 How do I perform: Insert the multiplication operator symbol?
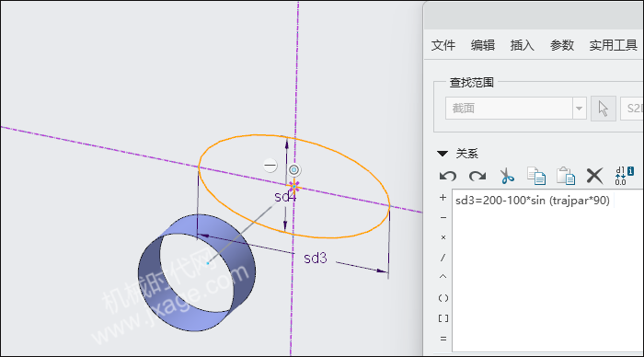[443, 237]
